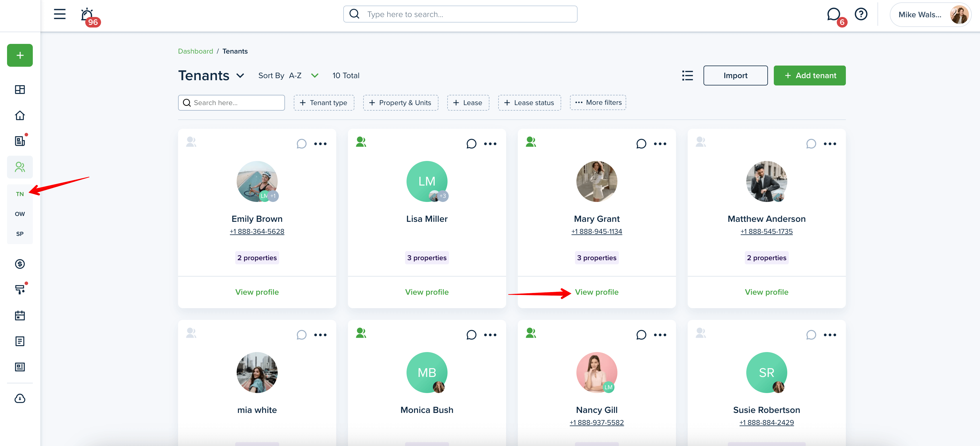
Task: Open Mike Wals... user profile menu
Action: coord(930,14)
